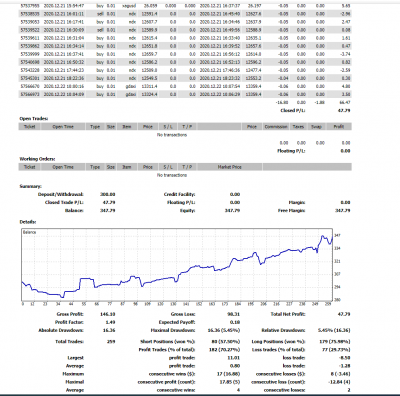Click the Deposit/Withdrawal value in Summary
400x396 pixels.
(x=107, y=194)
